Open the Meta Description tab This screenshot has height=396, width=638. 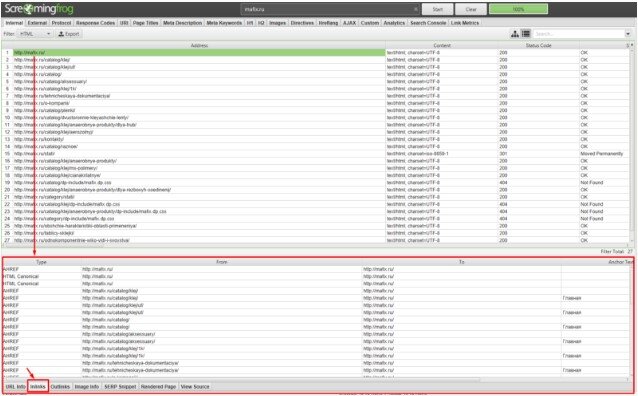click(182, 23)
